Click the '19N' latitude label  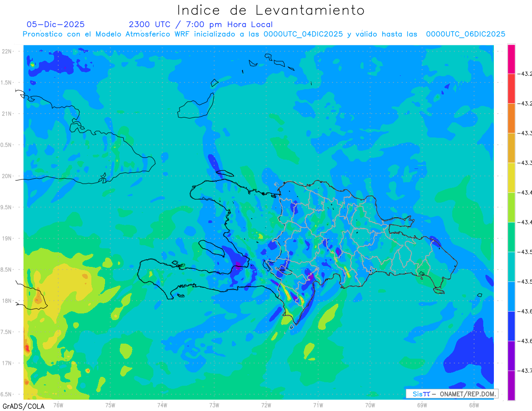coord(8,239)
